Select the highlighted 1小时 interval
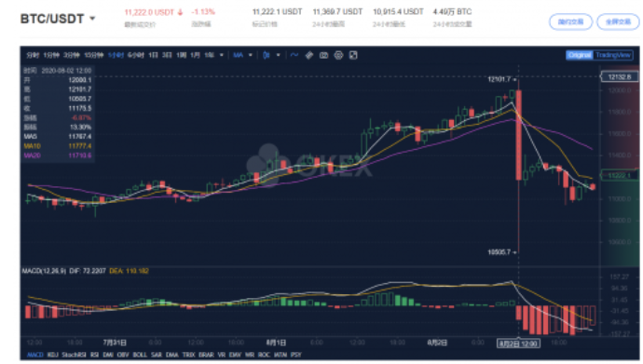 click(x=116, y=55)
